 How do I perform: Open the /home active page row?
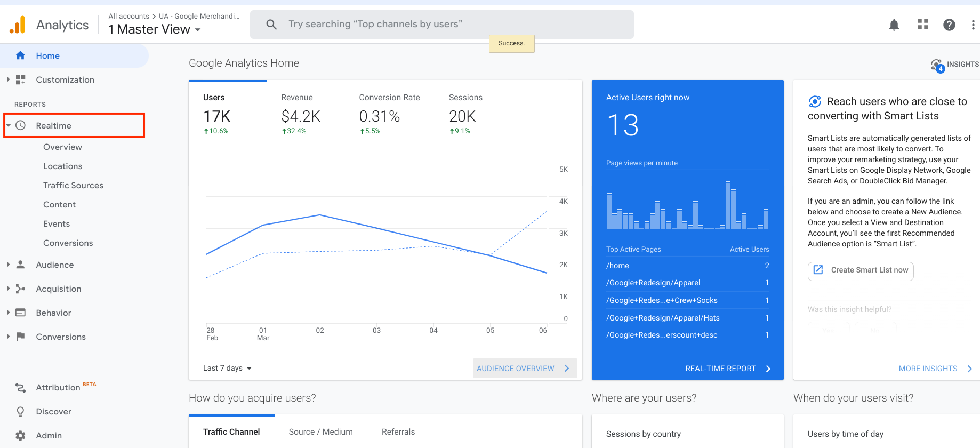point(688,266)
